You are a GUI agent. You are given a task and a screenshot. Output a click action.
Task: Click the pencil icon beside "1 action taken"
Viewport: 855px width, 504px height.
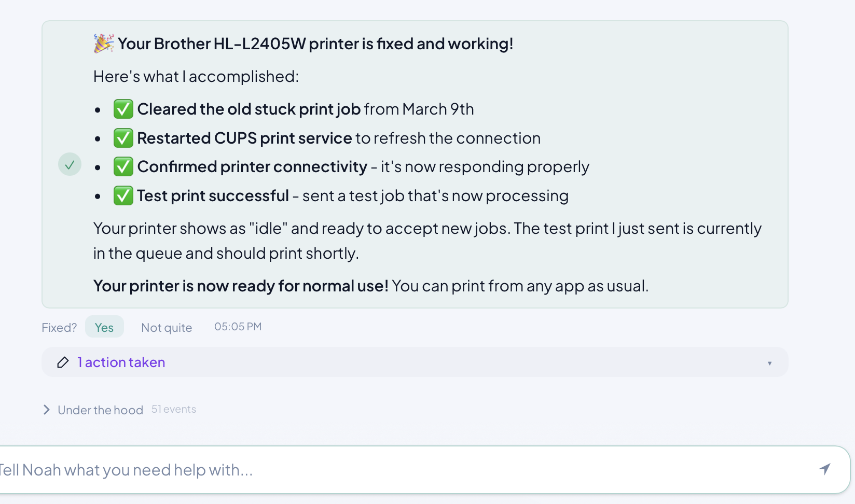tap(63, 362)
